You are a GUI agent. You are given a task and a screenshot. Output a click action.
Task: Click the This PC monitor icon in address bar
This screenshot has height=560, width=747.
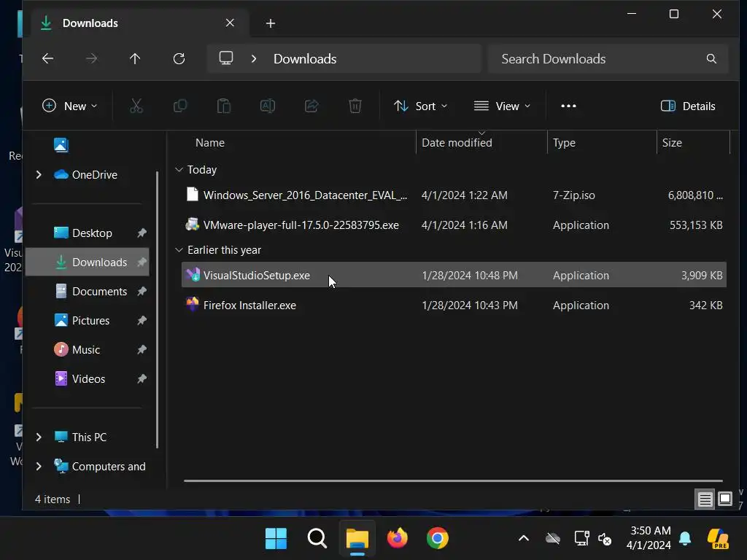tap(226, 58)
